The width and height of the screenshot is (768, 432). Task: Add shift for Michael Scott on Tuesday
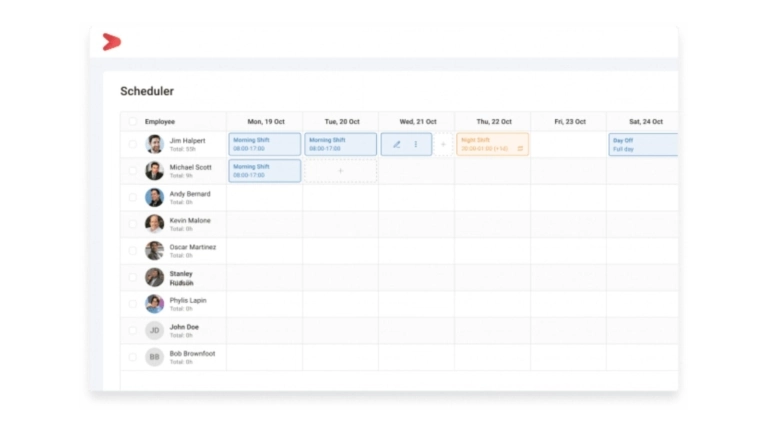[x=340, y=171]
